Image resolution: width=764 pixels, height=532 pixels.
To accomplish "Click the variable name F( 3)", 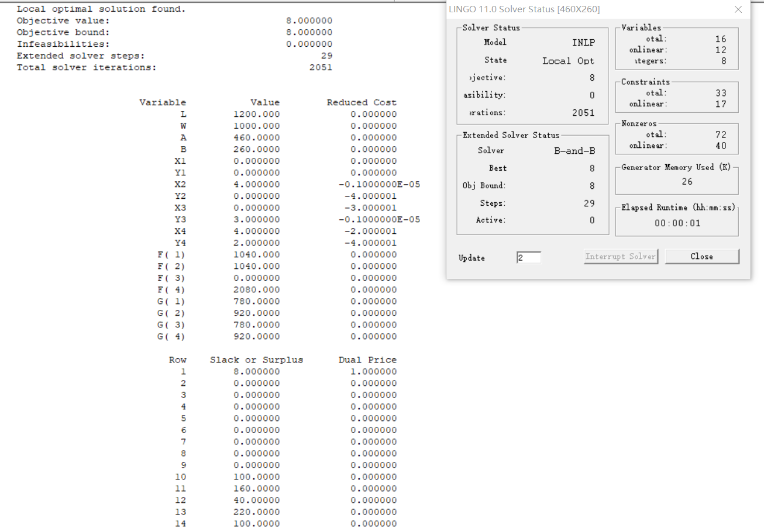I will [171, 278].
